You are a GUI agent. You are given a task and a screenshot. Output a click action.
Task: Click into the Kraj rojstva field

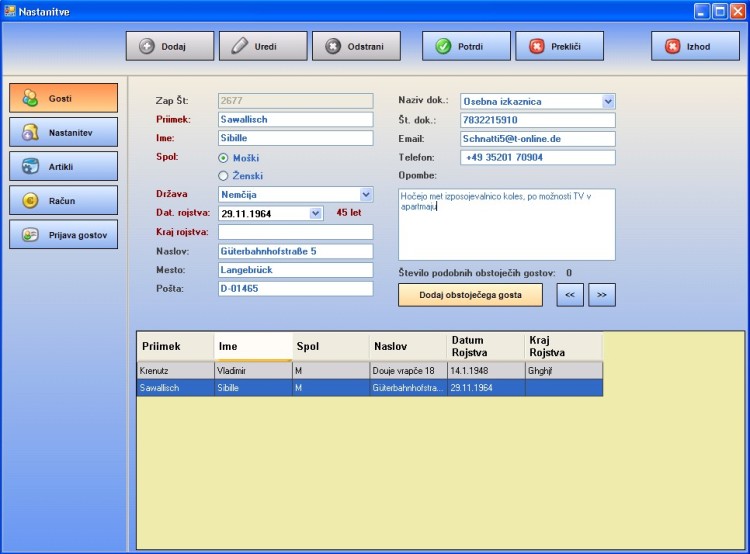point(295,232)
